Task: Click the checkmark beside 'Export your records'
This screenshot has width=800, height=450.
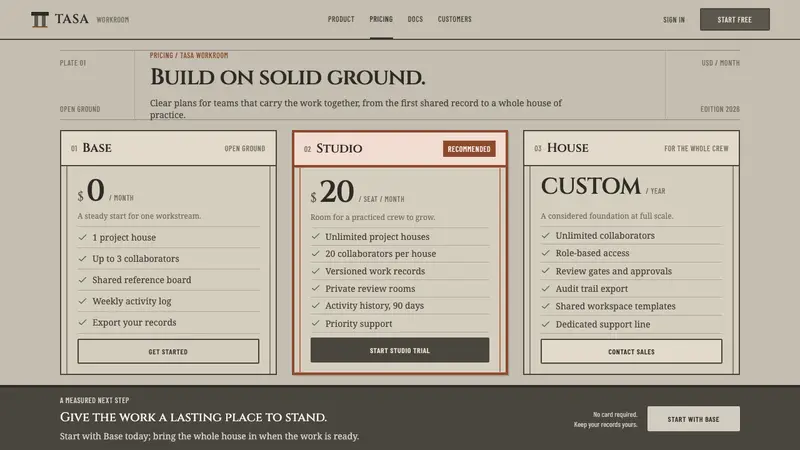Action: (x=83, y=322)
